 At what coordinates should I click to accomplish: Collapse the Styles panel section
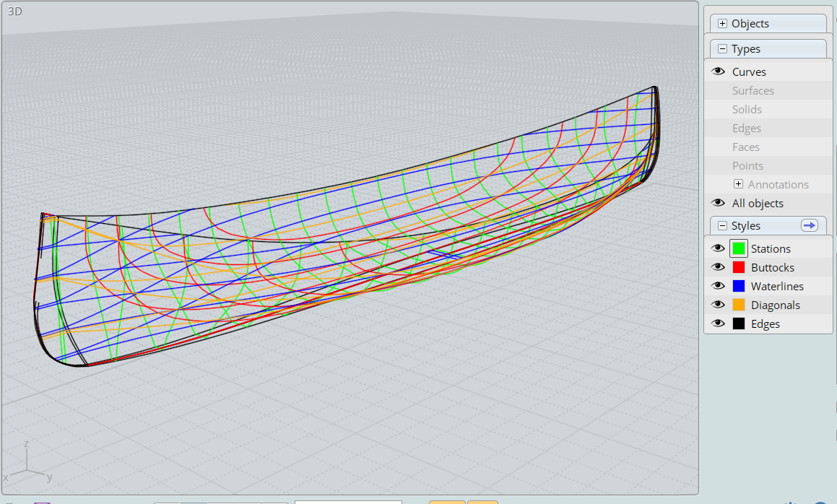pos(722,225)
